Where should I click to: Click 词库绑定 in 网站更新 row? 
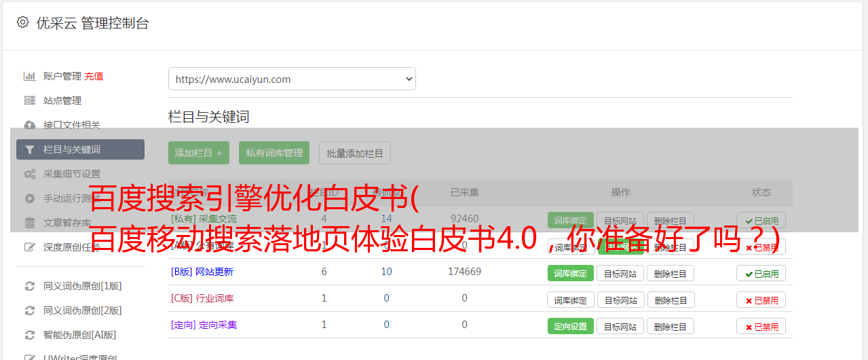571,273
